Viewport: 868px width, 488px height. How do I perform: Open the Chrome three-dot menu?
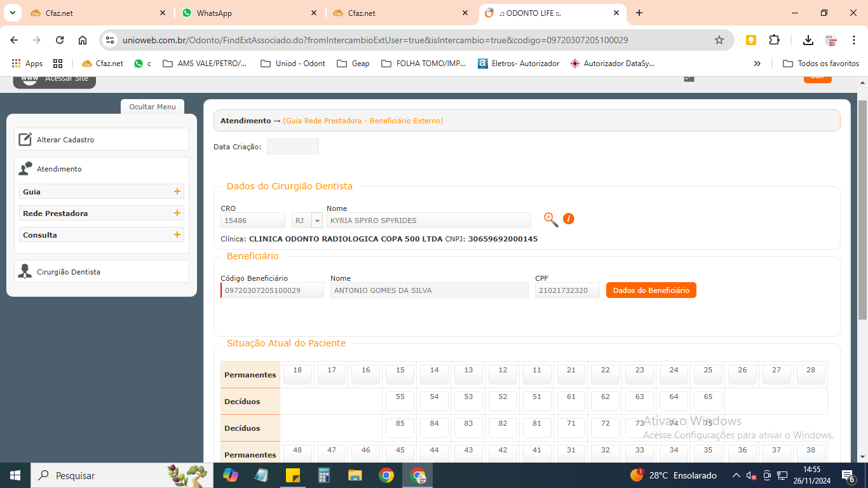point(853,40)
